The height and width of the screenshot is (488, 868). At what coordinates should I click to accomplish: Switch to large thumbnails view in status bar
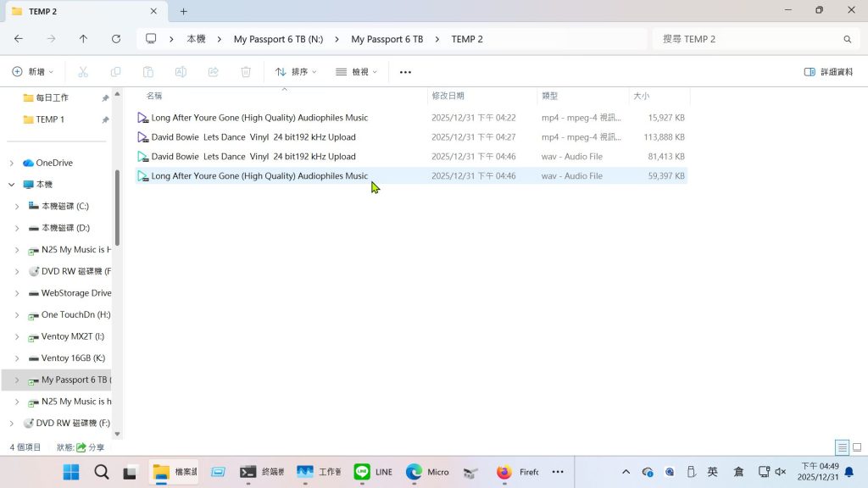click(856, 447)
